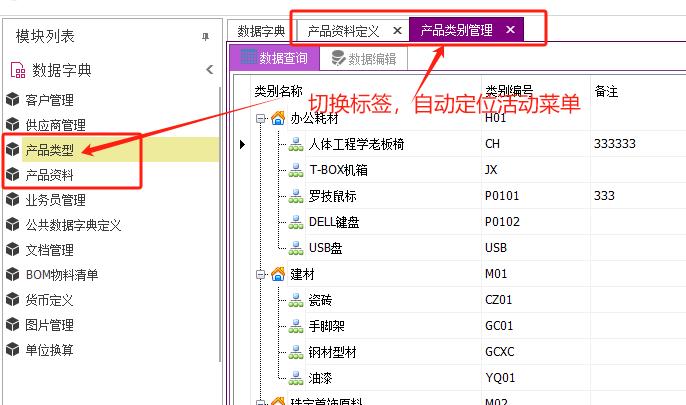This screenshot has width=686, height=405.
Task: Click cube icon beside 供应商管理
Action: [x=13, y=125]
